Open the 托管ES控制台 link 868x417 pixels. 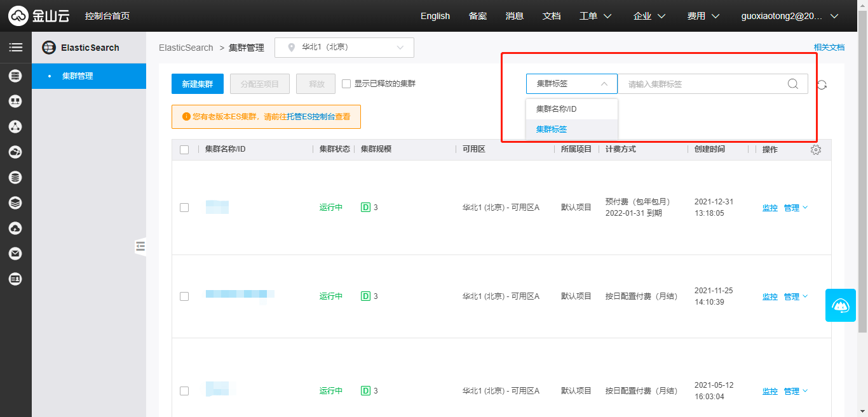311,117
